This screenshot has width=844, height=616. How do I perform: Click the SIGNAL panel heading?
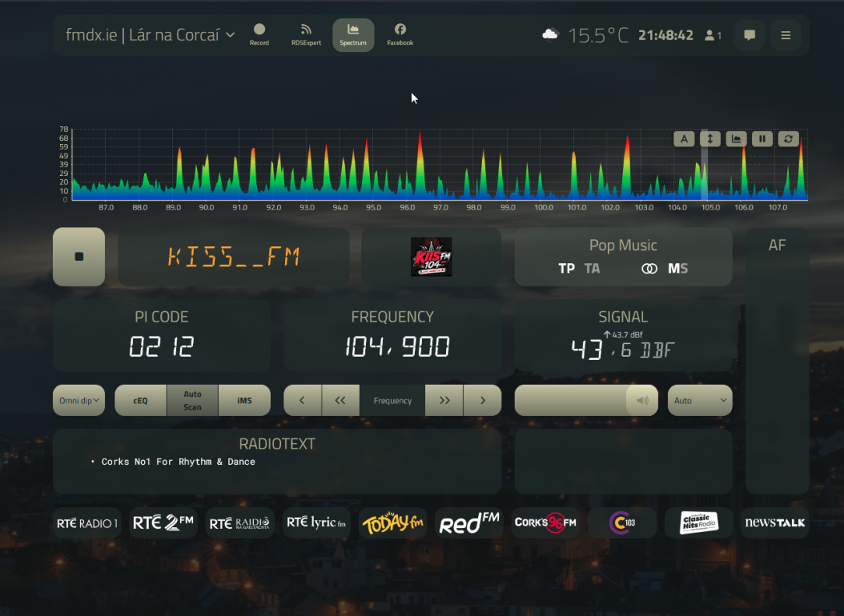[x=623, y=317]
